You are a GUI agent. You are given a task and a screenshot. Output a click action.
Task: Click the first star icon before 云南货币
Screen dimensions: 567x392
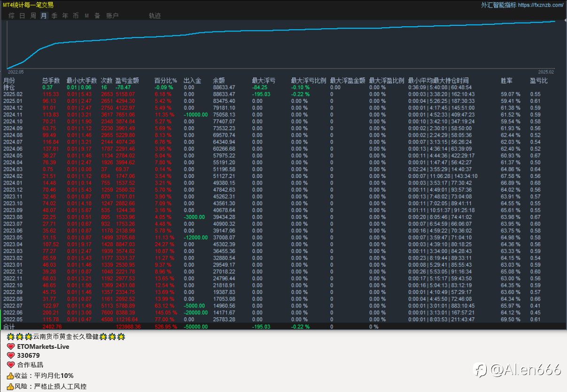pos(10,337)
